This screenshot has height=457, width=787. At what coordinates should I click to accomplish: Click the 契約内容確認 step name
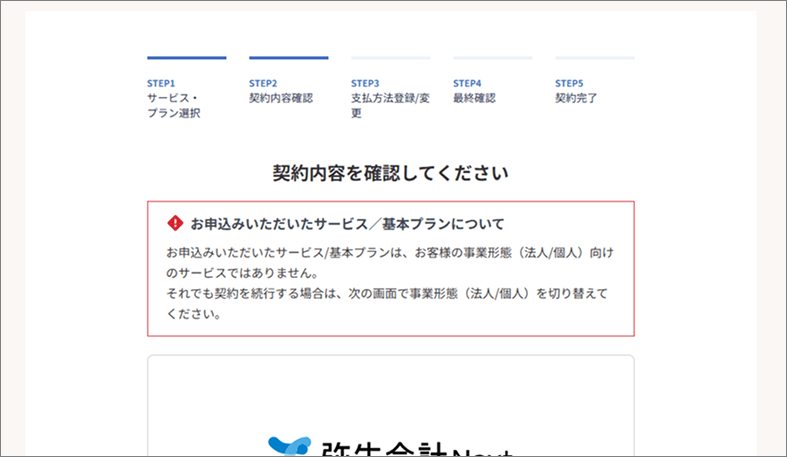(280, 98)
